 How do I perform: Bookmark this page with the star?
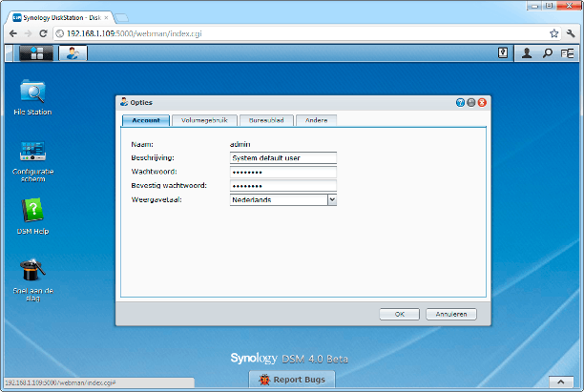pos(553,33)
